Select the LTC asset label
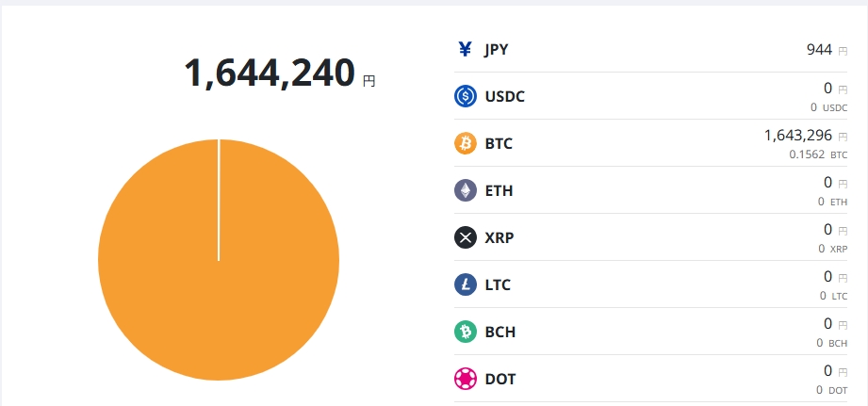The width and height of the screenshot is (868, 406). pyautogui.click(x=498, y=284)
